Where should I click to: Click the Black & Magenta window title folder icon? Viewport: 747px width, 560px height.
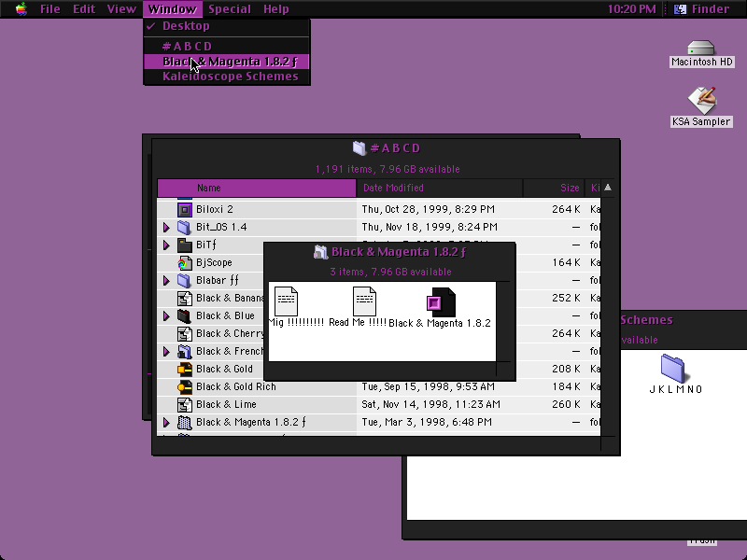pos(320,252)
